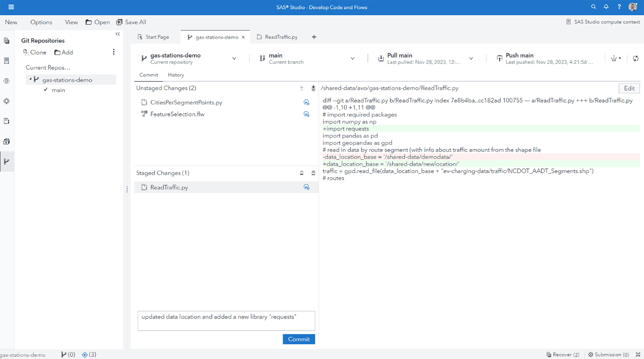Switch to the History tab
This screenshot has height=359, width=644.
(x=176, y=75)
